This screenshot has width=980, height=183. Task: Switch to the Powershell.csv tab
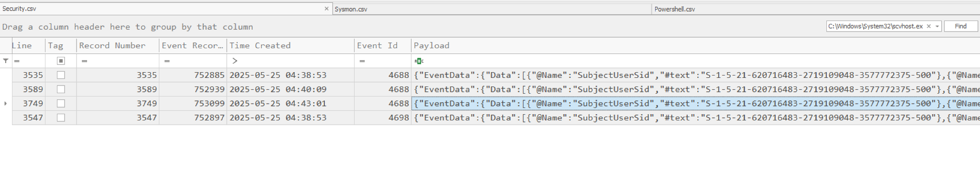(x=815, y=9)
